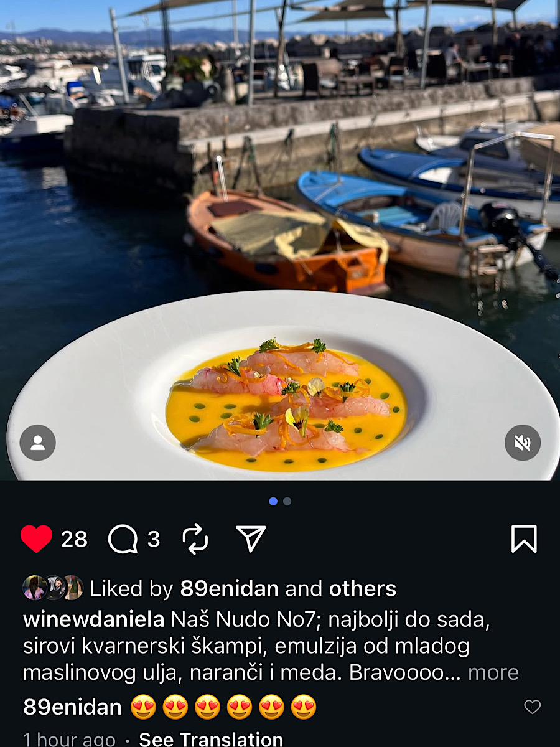The height and width of the screenshot is (747, 560).
Task: Open the comments speech bubble icon
Action: (123, 539)
